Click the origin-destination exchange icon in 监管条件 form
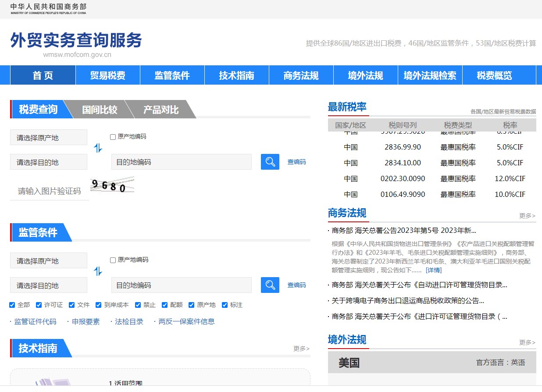The height and width of the screenshot is (392, 542). 98,271
